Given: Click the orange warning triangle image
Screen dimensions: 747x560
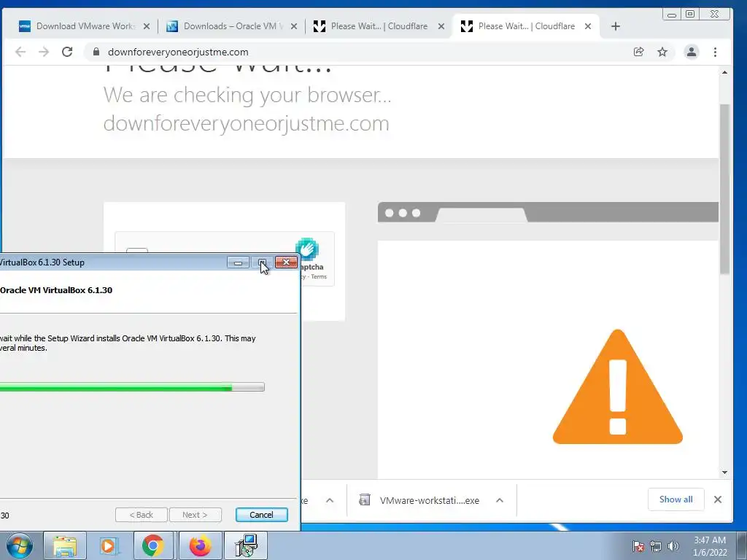Looking at the screenshot, I should click(617, 386).
